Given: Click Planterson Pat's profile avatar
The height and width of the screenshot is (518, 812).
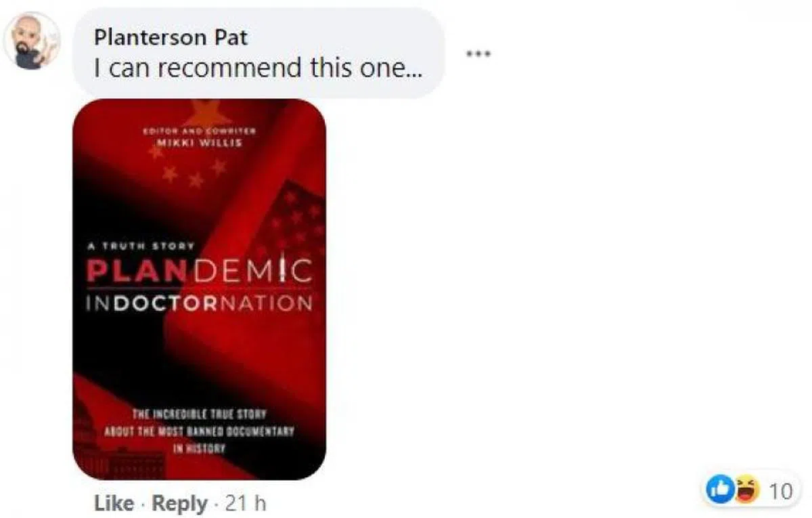Looking at the screenshot, I should click(32, 41).
